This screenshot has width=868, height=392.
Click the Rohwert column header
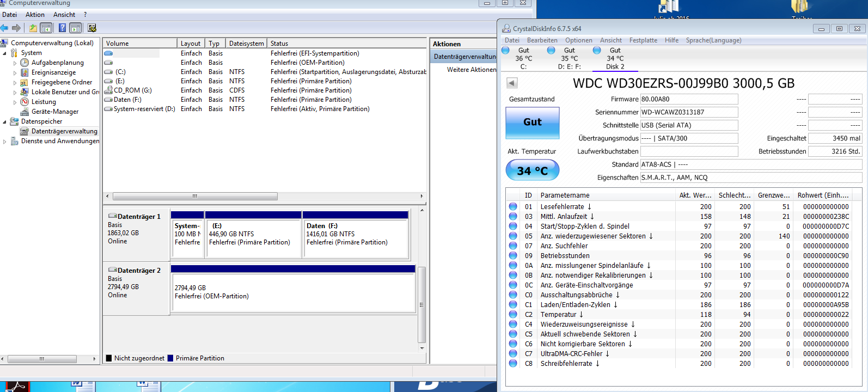coord(823,195)
